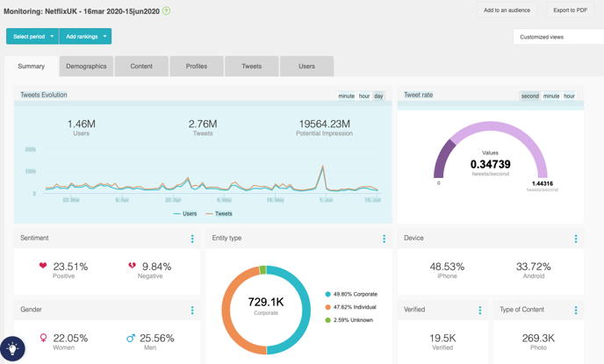The width and height of the screenshot is (604, 364).
Task: Click the teal Corporate segment of the donut
Action: tap(306, 310)
